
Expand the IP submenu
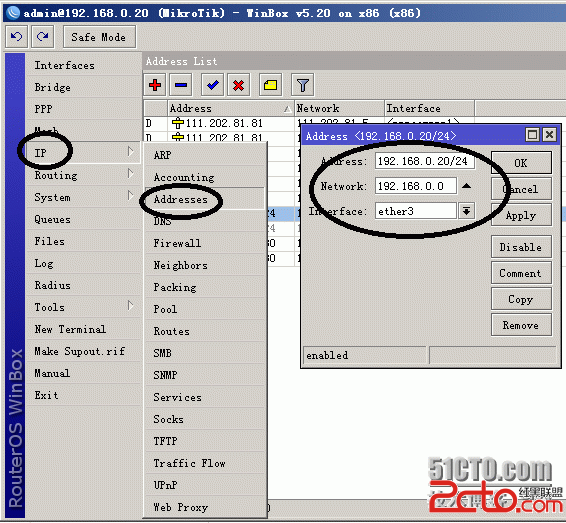(83, 153)
